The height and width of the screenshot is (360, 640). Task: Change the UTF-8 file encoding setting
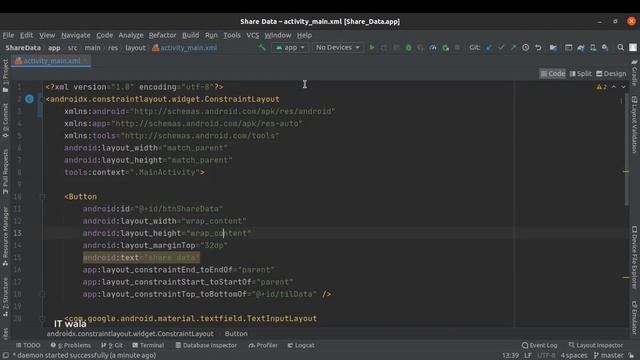(546, 356)
